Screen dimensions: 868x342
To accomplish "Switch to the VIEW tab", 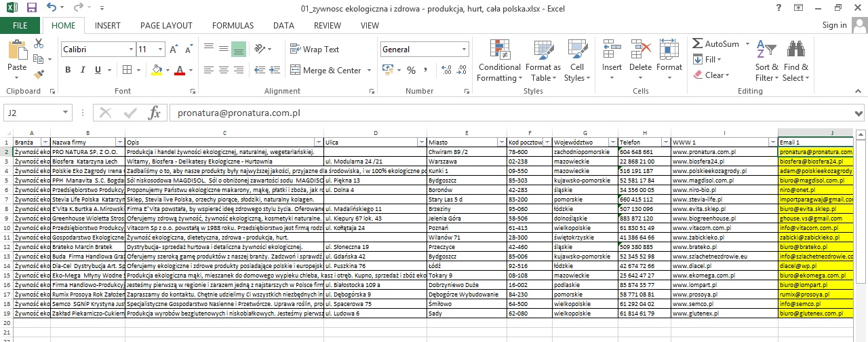I will point(370,26).
